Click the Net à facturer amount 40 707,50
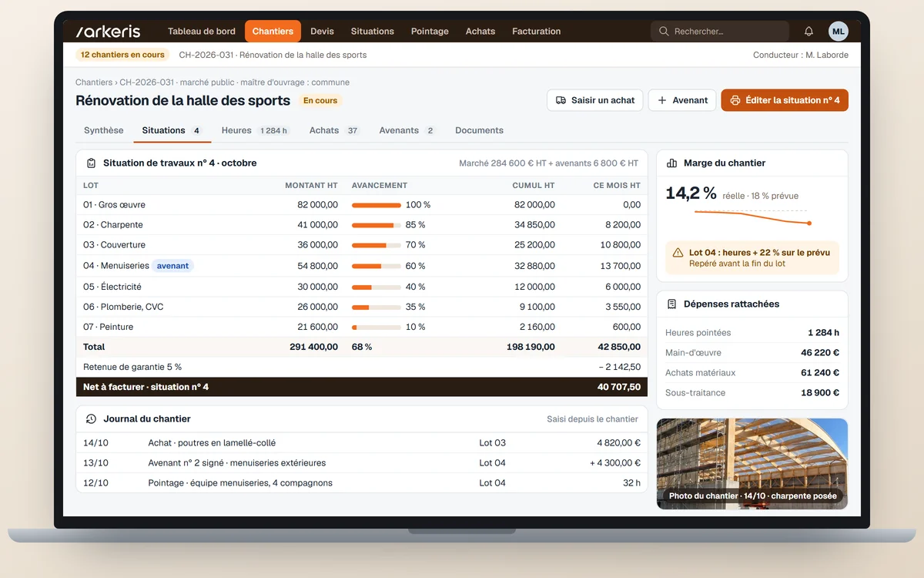Viewport: 924px width, 578px height. coord(619,387)
